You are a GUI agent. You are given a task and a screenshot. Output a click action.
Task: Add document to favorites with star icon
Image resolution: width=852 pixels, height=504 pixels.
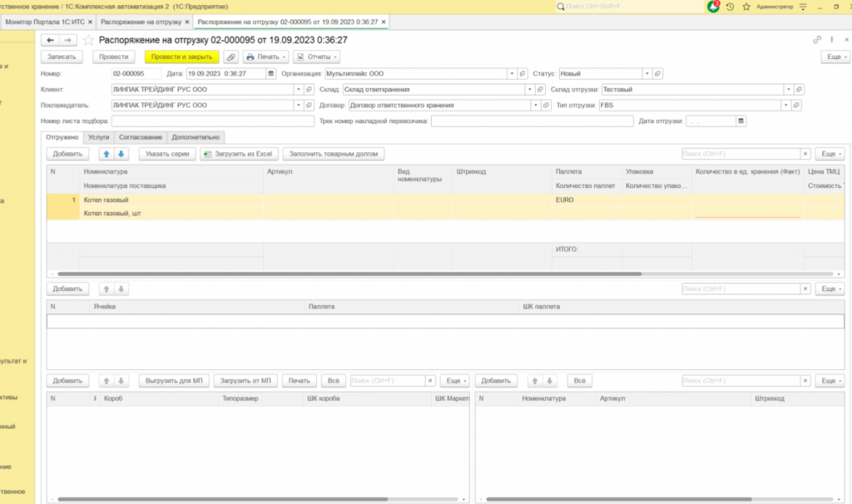click(x=88, y=40)
